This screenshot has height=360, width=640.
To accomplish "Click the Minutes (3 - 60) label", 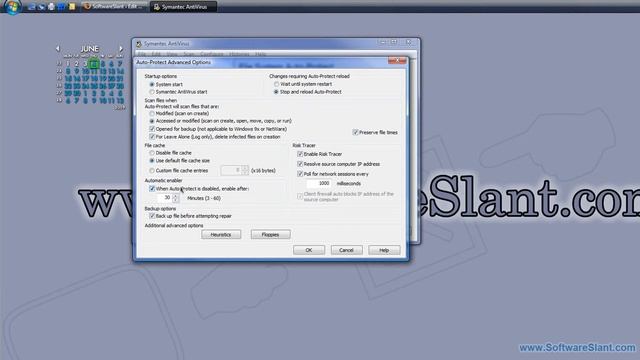I will [204, 198].
